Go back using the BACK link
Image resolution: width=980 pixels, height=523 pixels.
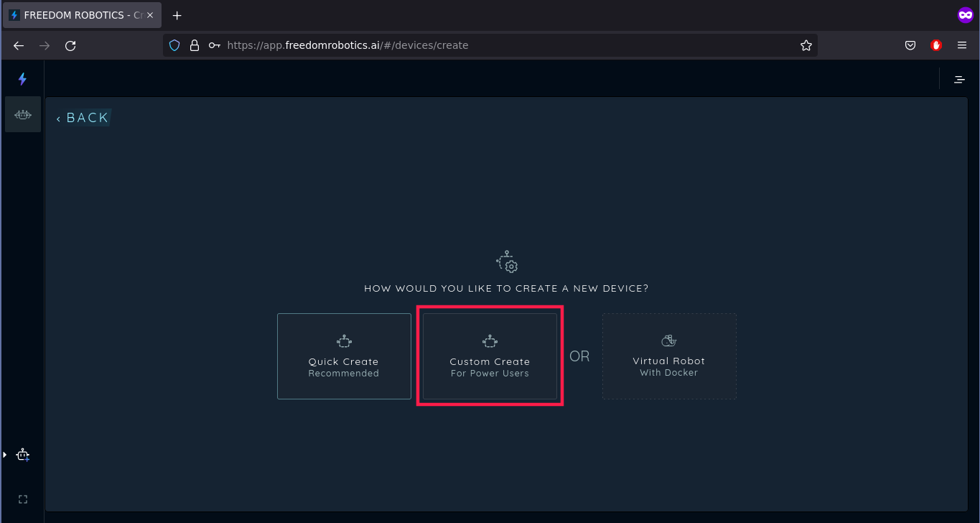pyautogui.click(x=83, y=118)
